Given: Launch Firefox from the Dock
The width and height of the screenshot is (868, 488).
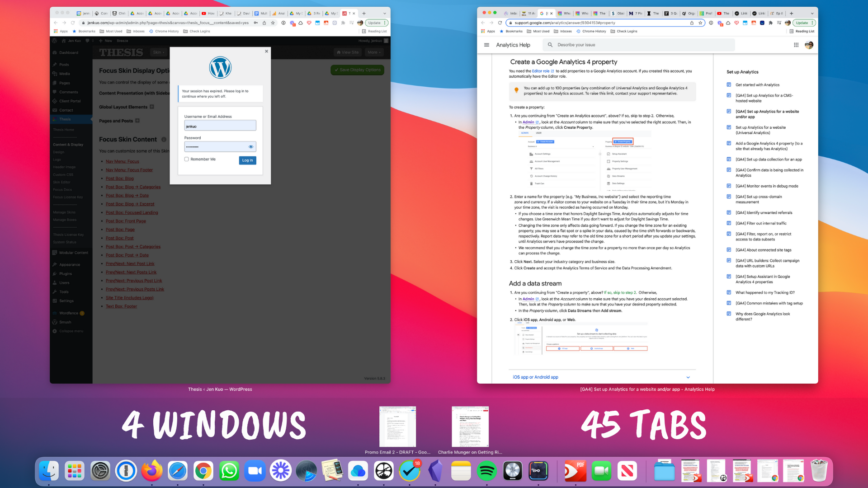Looking at the screenshot, I should click(152, 471).
